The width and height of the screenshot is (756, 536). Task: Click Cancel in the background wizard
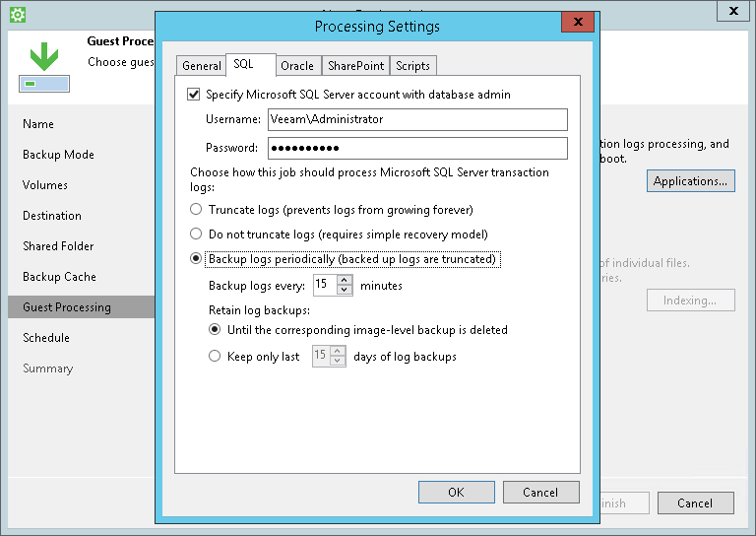point(695,503)
